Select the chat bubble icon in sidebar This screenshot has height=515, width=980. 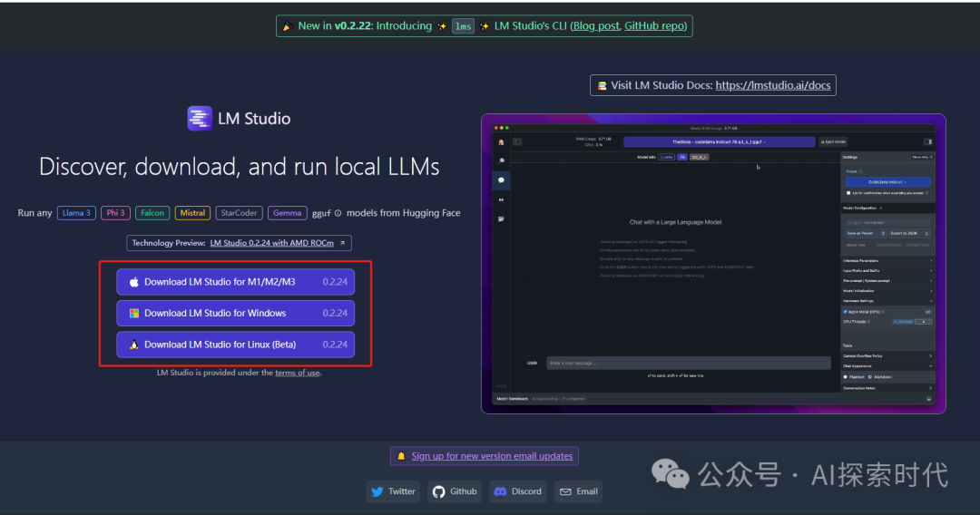click(x=500, y=180)
